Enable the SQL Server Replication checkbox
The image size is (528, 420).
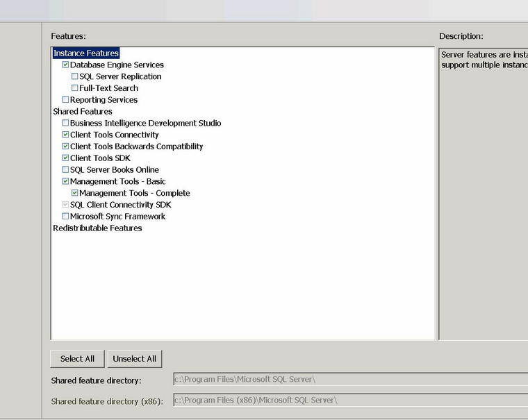click(x=75, y=76)
